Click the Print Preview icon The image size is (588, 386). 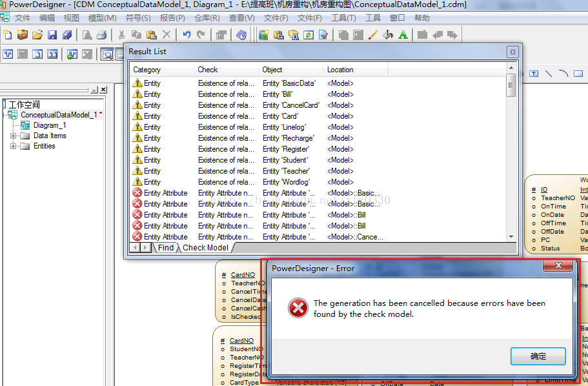[87, 35]
